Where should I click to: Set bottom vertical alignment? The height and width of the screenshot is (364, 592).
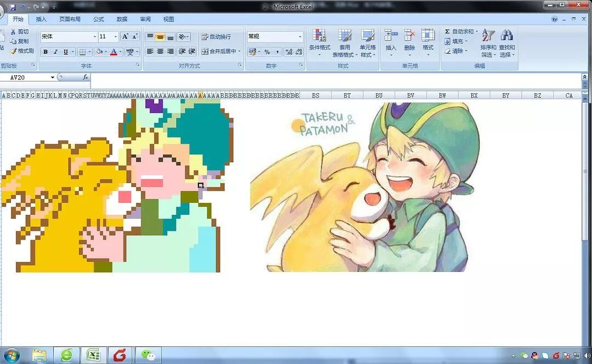click(x=170, y=37)
